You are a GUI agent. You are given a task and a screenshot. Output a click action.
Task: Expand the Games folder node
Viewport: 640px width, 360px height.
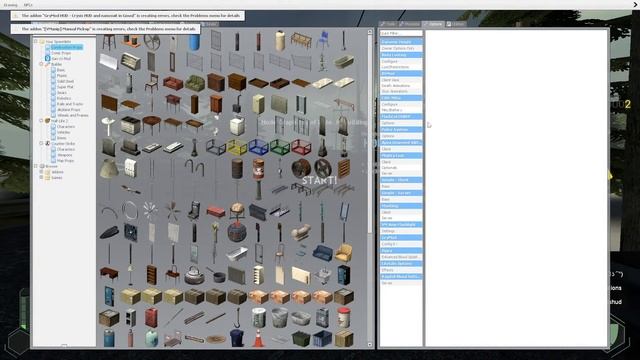[41, 178]
